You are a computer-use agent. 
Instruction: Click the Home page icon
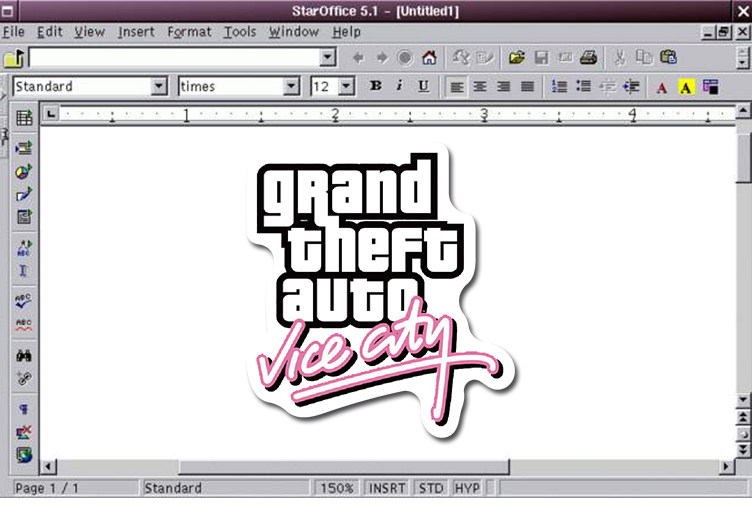[429, 58]
